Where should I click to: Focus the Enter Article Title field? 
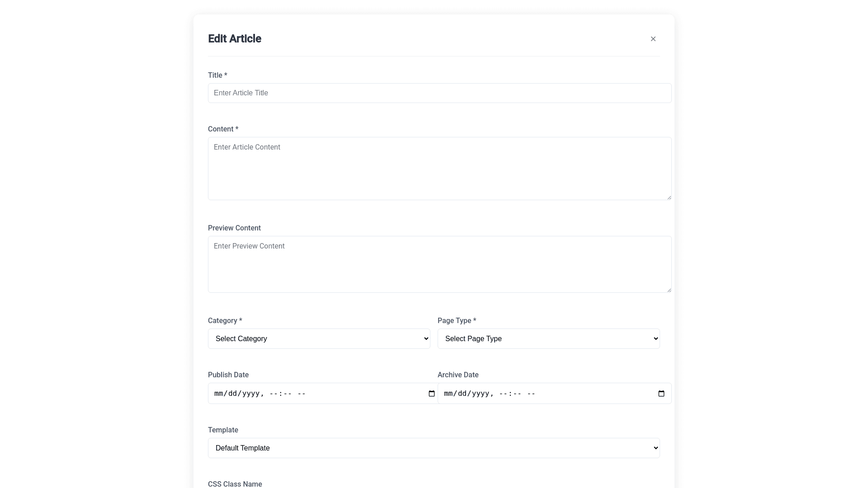tap(439, 93)
